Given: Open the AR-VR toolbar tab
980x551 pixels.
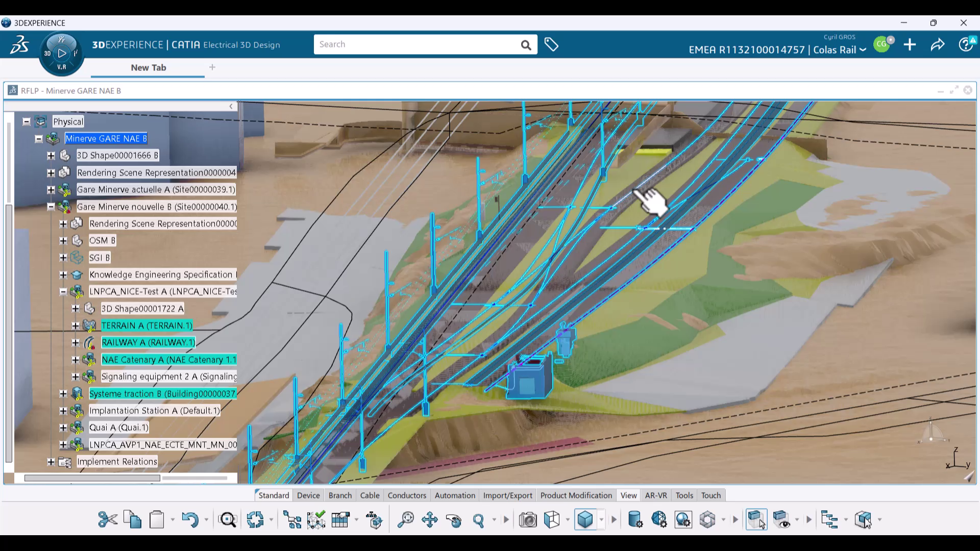Looking at the screenshot, I should click(655, 495).
